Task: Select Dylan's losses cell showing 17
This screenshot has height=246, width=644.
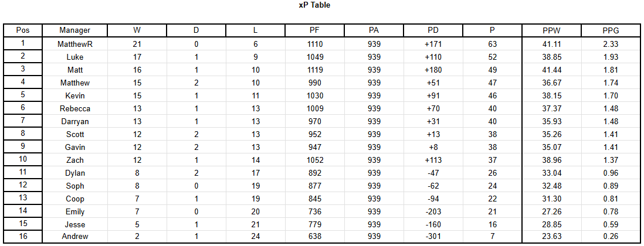Action: (x=256, y=173)
